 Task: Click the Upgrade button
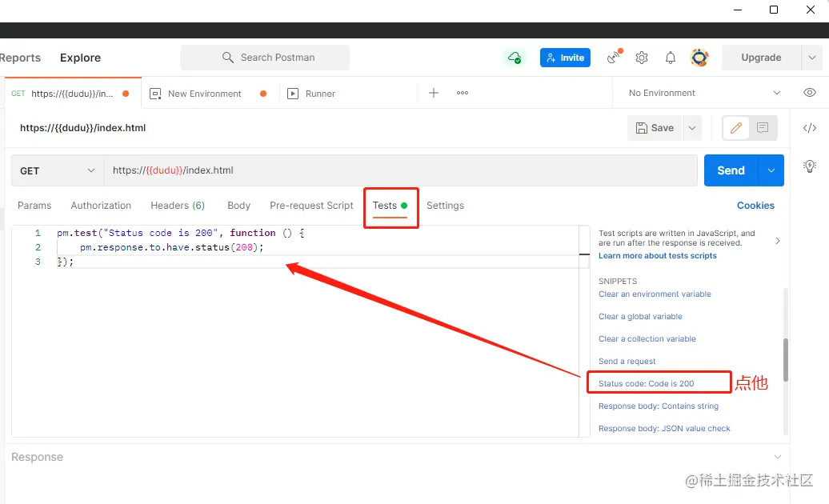coord(761,58)
